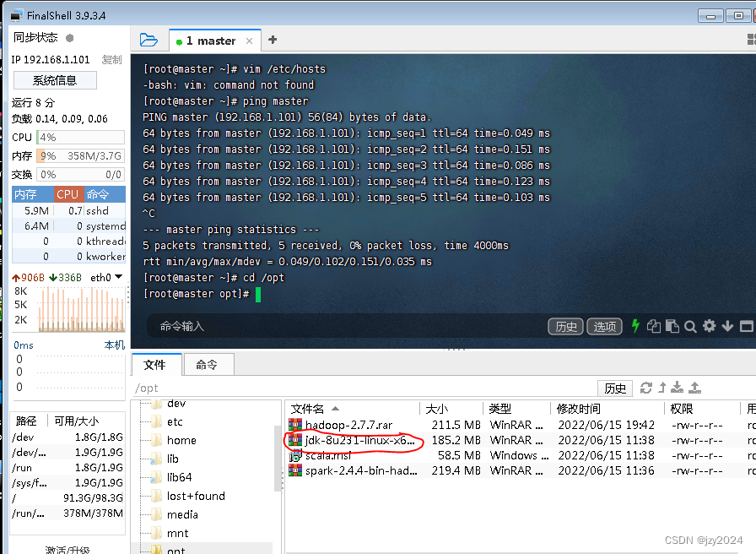This screenshot has width=756, height=554.
Task: Click the /opt path field
Action: tap(364, 388)
